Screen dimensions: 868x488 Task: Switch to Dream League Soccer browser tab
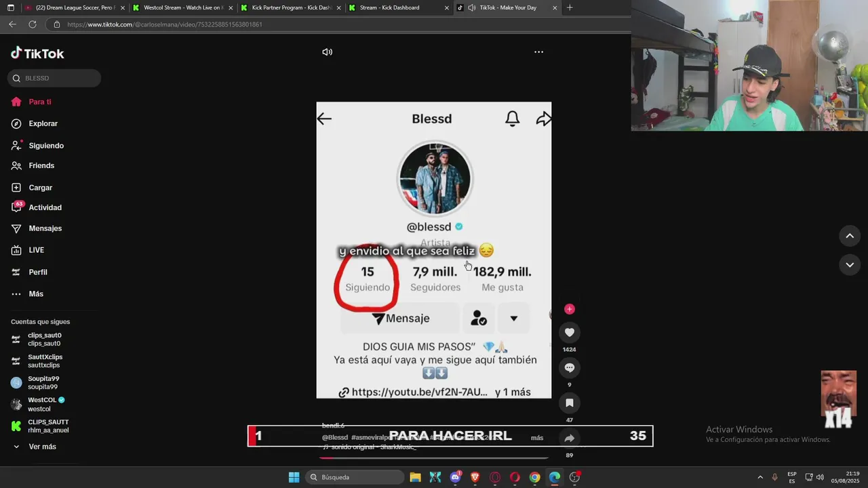(75, 7)
